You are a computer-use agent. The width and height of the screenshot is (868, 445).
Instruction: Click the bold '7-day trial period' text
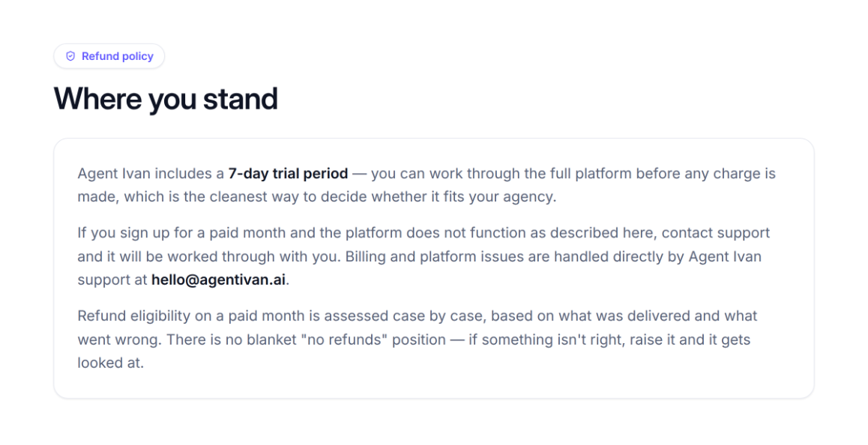(x=288, y=174)
